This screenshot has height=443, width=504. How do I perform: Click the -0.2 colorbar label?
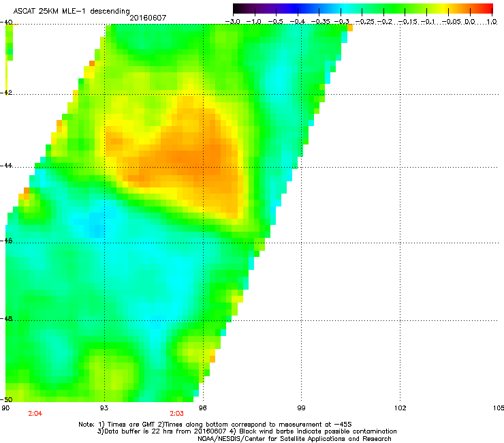tap(385, 22)
